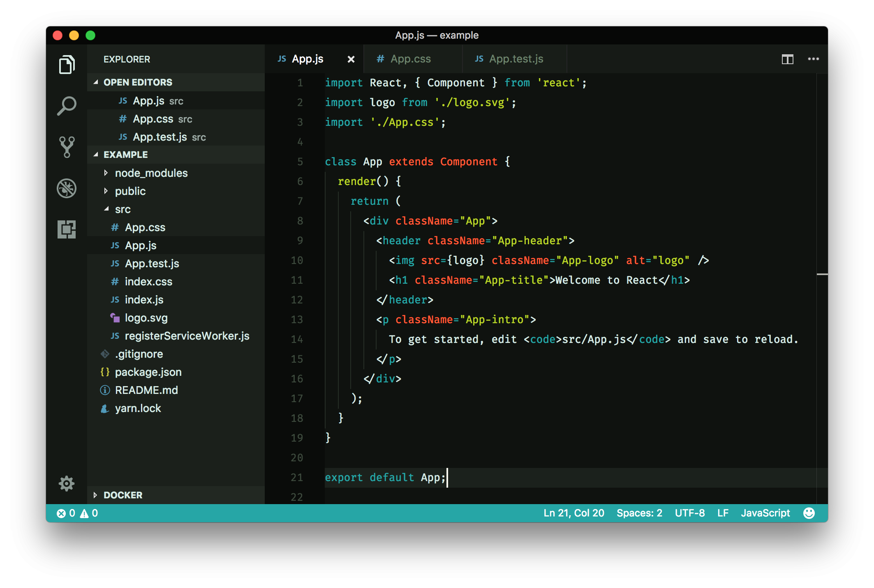Click 'render()' method on line 6
The image size is (874, 588).
tap(363, 181)
